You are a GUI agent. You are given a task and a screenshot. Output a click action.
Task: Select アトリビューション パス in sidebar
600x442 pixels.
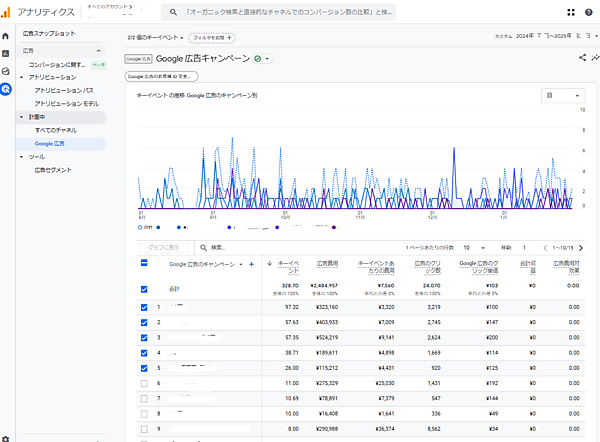tap(66, 90)
